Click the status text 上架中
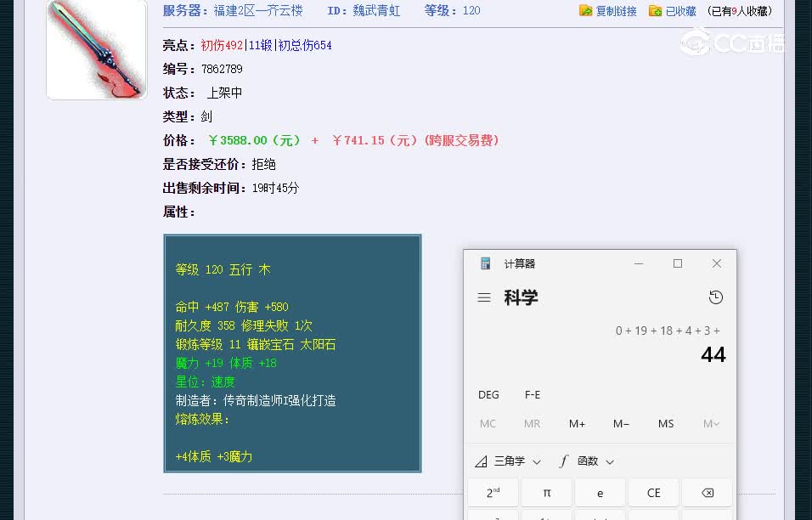812x520 pixels. [224, 93]
